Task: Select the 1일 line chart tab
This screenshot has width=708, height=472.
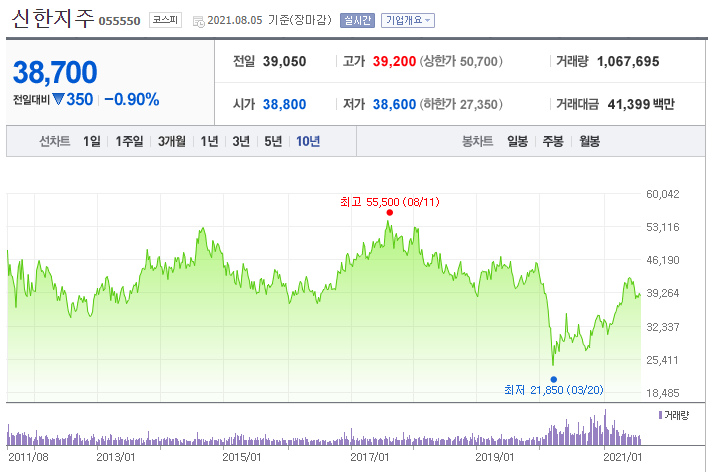Action: pyautogui.click(x=92, y=141)
